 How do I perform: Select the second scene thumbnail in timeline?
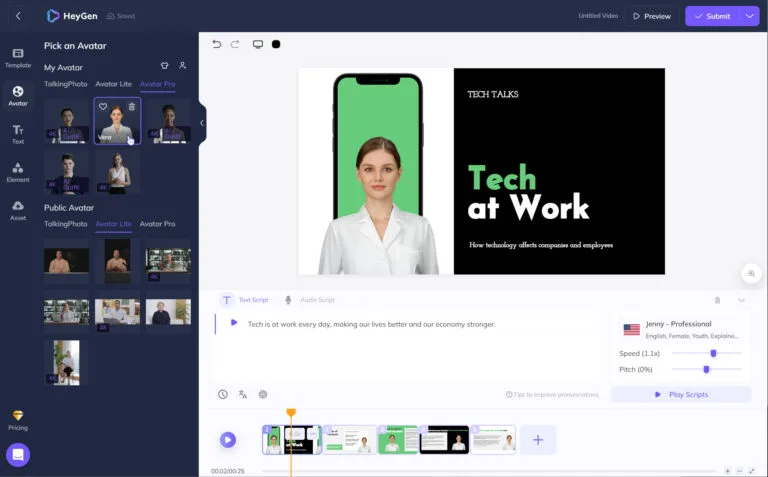[349, 440]
